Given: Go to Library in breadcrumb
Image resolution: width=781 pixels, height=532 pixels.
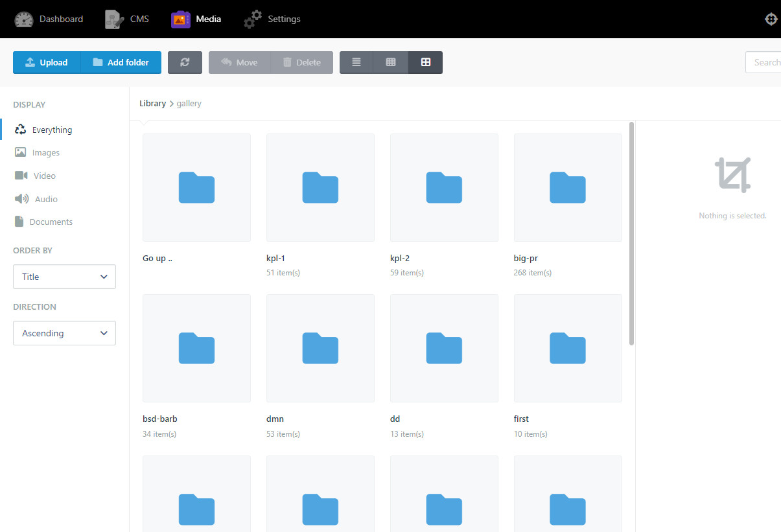Looking at the screenshot, I should pyautogui.click(x=152, y=104).
